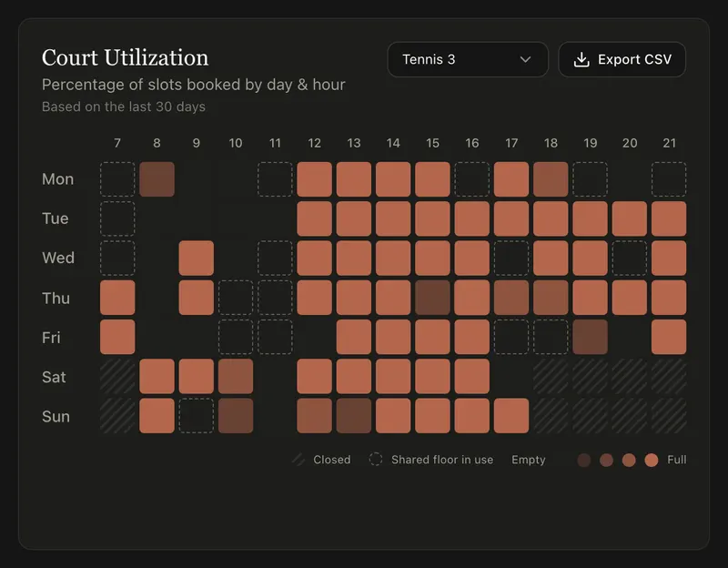Image resolution: width=728 pixels, height=568 pixels.
Task: Select the brightest legend swatch beside Full
Action: [652, 461]
